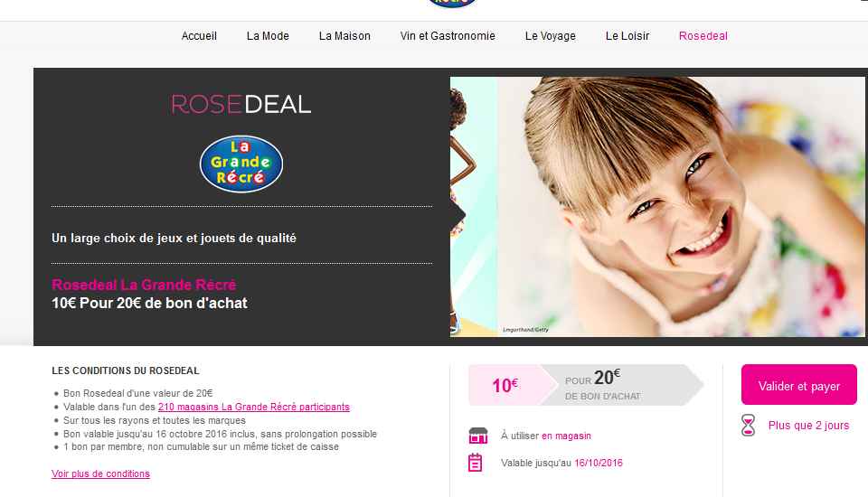
Task: Click Valider et payer button
Action: (798, 385)
